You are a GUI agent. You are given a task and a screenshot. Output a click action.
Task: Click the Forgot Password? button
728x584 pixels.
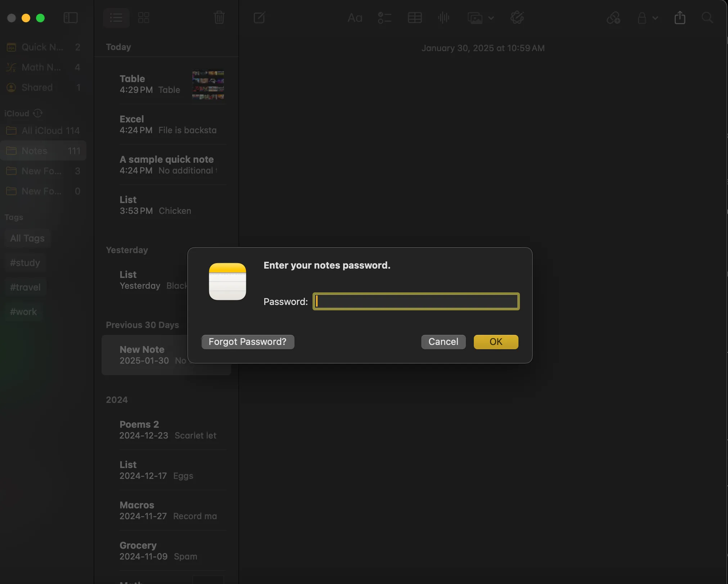click(247, 342)
